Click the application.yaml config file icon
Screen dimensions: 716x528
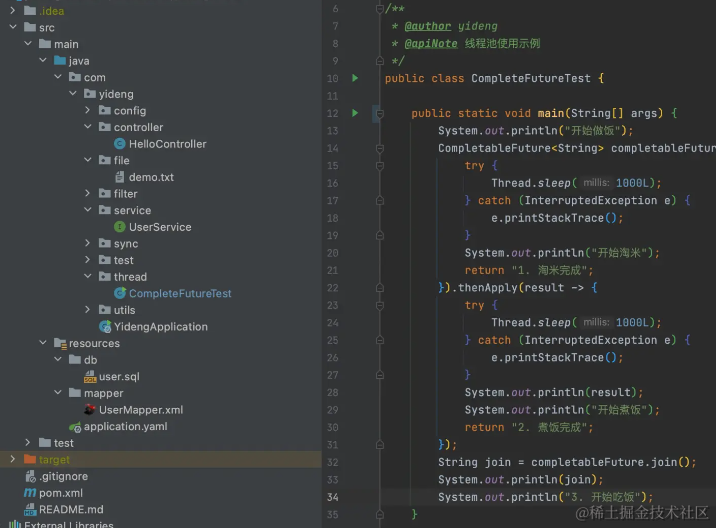click(x=75, y=427)
